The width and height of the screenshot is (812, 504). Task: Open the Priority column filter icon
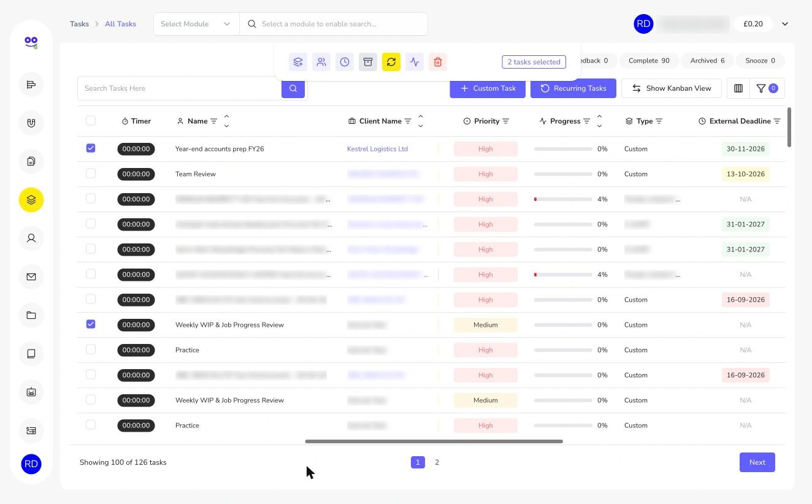pos(506,121)
